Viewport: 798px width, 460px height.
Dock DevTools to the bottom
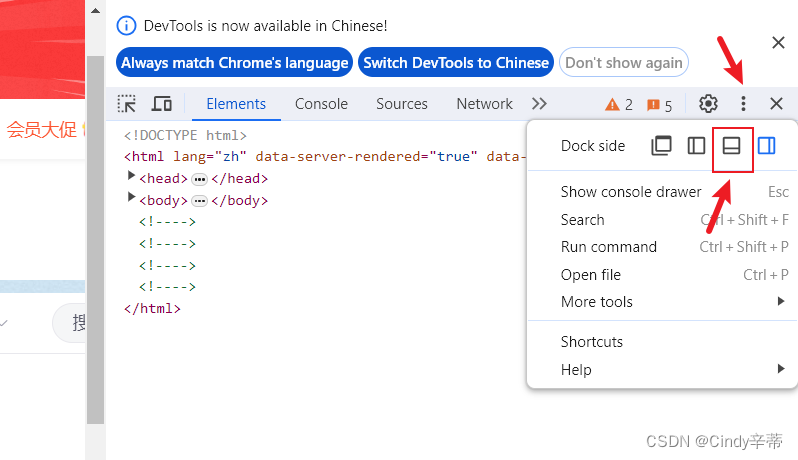[731, 146]
